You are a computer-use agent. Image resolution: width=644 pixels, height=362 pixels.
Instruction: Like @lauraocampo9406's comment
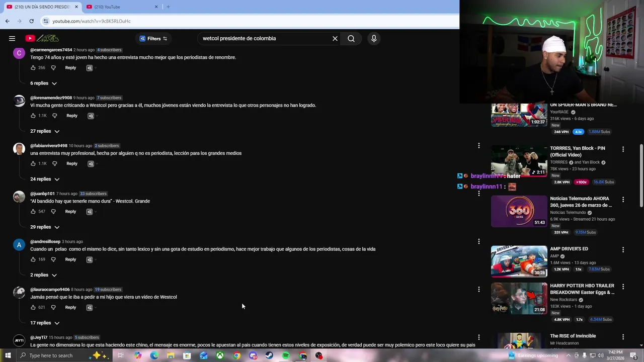[x=33, y=307]
